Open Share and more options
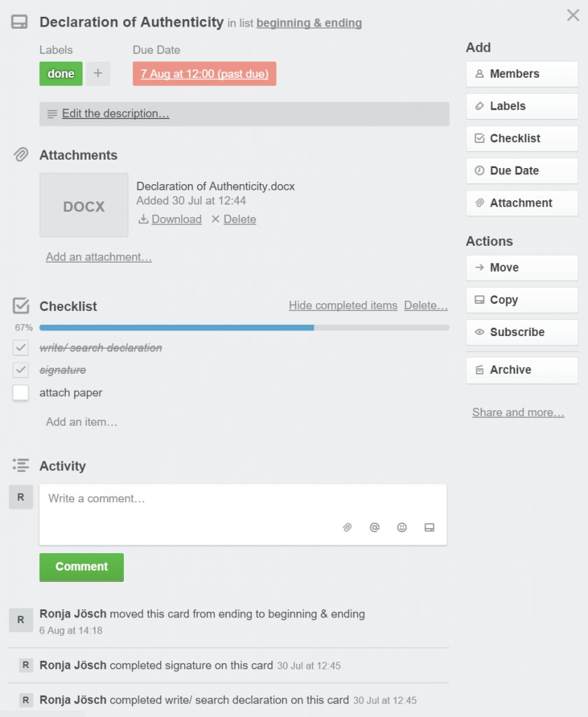This screenshot has height=717, width=588. [x=518, y=412]
